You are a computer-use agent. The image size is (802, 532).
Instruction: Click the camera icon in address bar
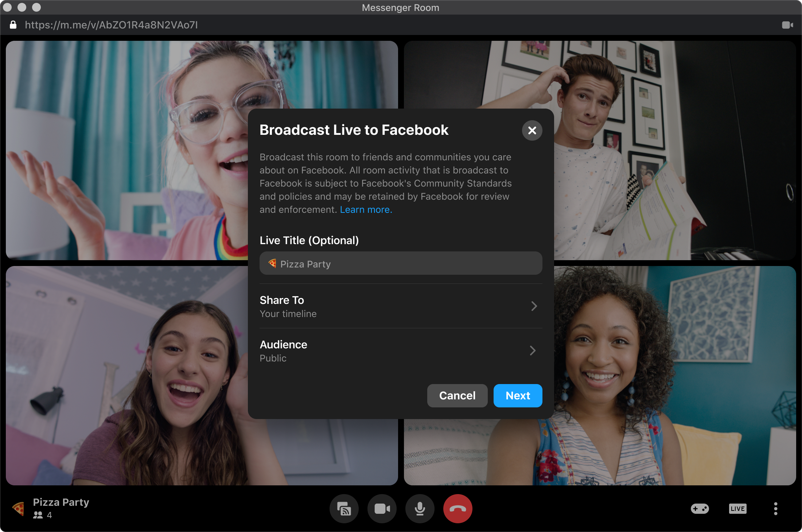tap(787, 25)
